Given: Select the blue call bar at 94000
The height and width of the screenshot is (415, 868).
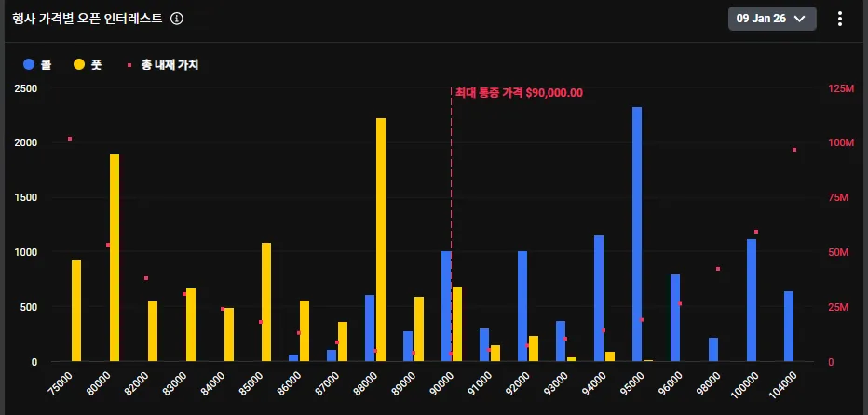Looking at the screenshot, I should pos(599,298).
